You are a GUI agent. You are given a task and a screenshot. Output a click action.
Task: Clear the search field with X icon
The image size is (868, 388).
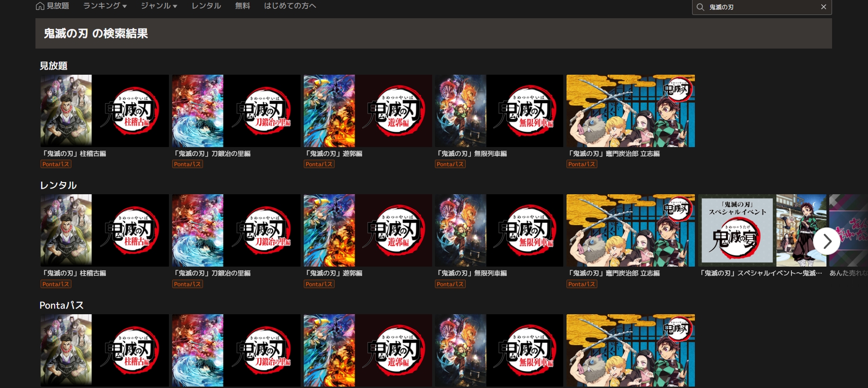coord(824,7)
